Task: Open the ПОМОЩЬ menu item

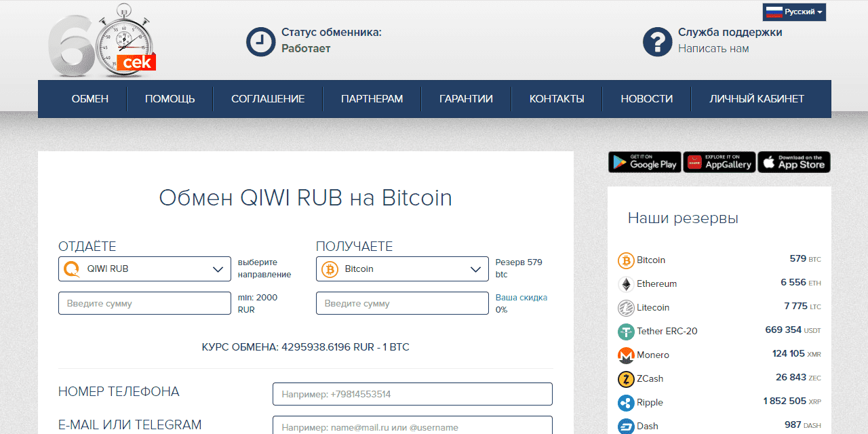Action: 170,99
